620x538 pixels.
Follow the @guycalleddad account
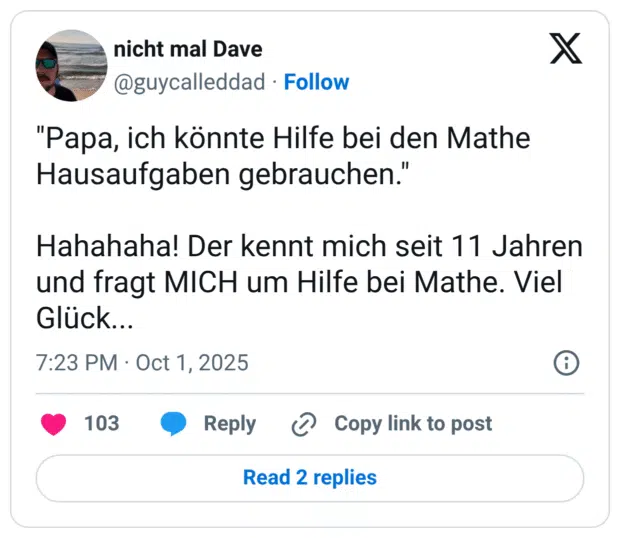tap(316, 82)
